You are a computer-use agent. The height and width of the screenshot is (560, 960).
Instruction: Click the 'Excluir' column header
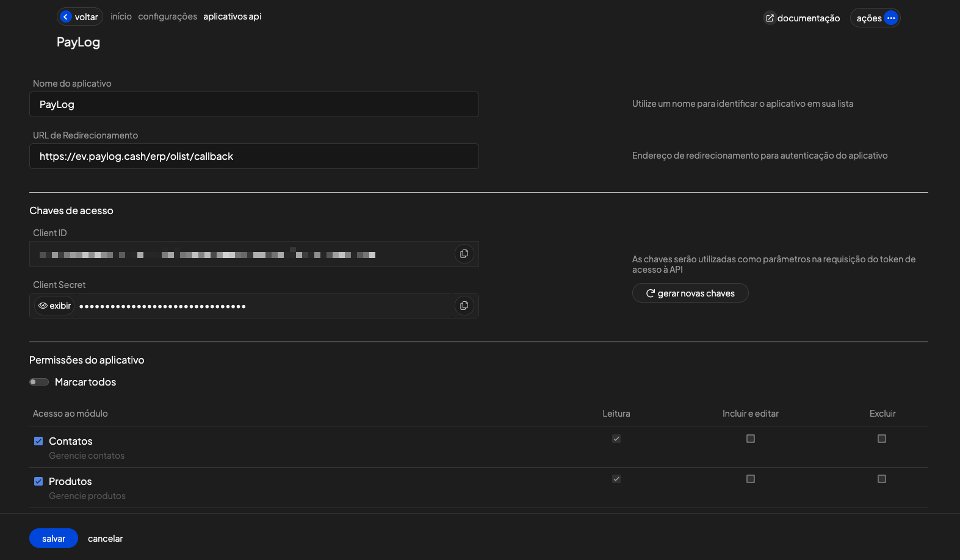pyautogui.click(x=882, y=414)
